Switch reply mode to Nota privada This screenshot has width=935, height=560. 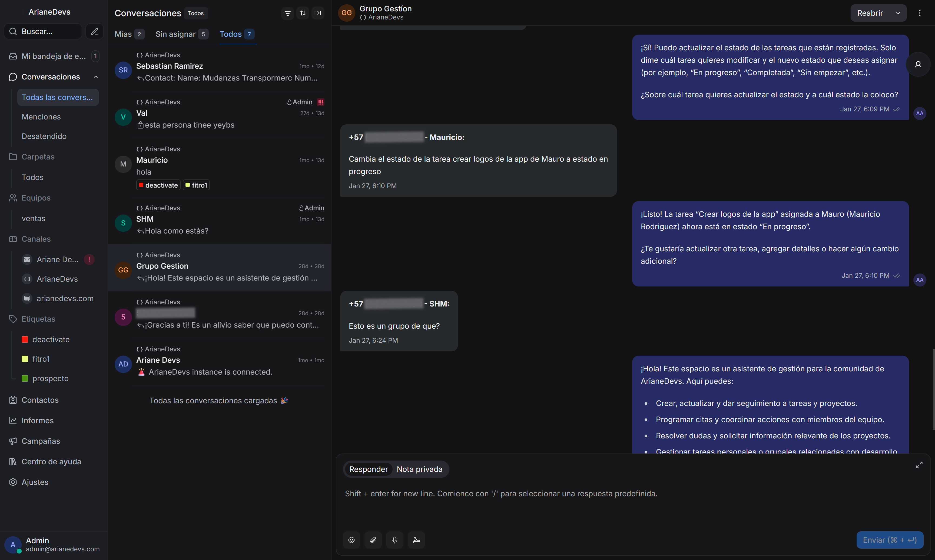(419, 469)
